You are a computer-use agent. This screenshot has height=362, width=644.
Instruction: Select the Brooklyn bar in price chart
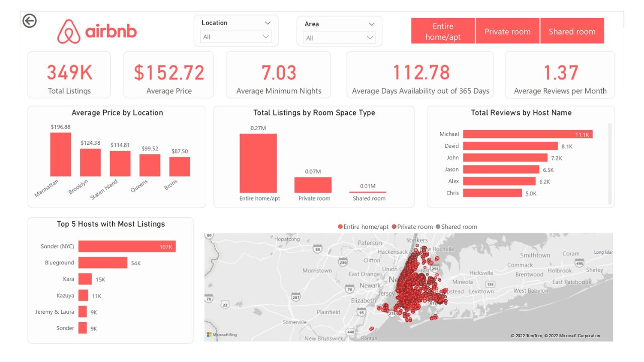pos(90,162)
